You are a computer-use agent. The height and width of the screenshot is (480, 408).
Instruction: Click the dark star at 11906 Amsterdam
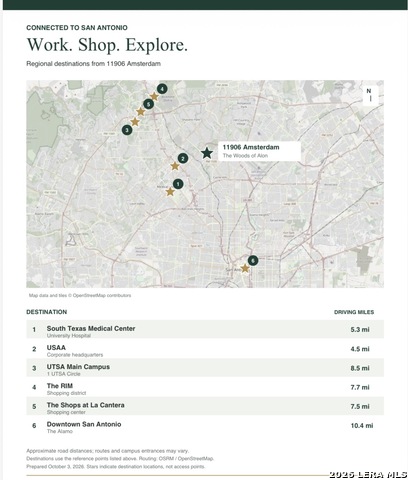tap(207, 153)
